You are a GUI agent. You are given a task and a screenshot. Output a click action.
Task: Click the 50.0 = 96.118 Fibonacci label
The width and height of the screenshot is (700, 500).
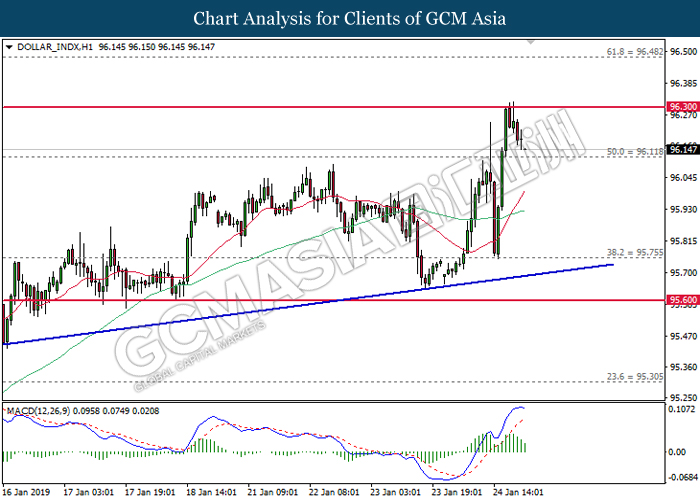[635, 152]
